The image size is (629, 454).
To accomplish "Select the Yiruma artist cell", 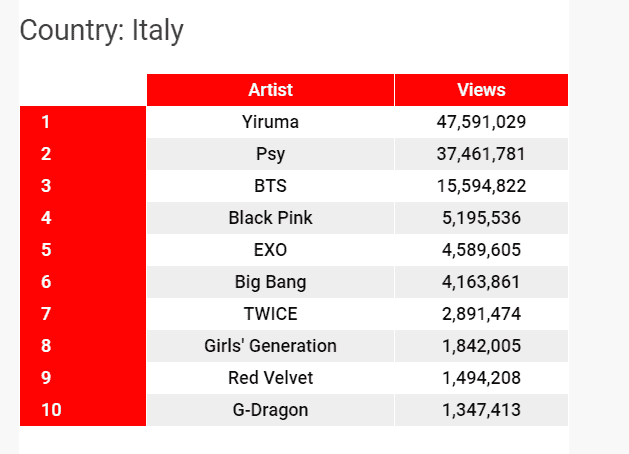I will [x=270, y=122].
